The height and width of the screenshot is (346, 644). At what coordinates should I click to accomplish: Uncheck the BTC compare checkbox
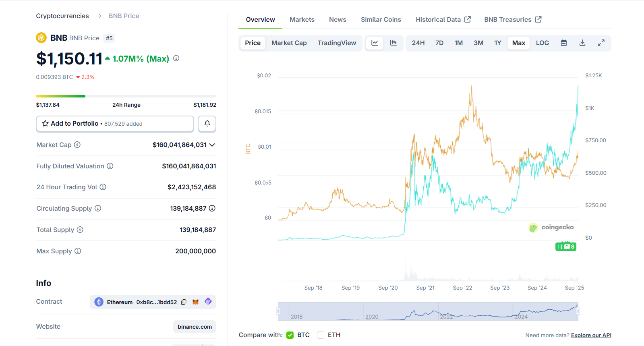tap(290, 335)
